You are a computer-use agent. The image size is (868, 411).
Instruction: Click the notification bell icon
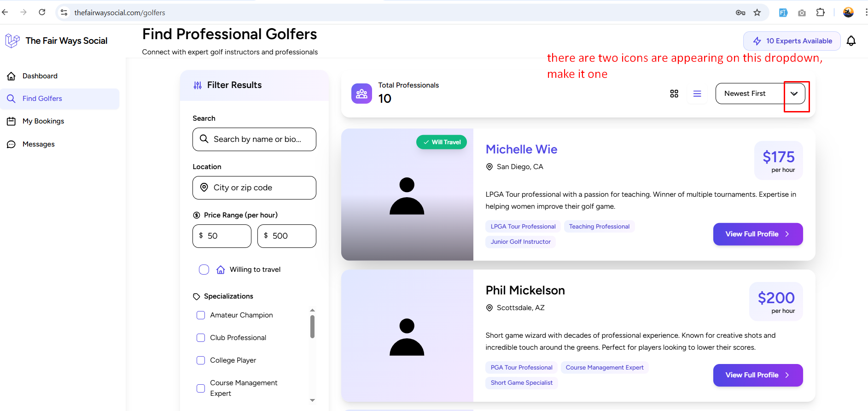pyautogui.click(x=851, y=41)
